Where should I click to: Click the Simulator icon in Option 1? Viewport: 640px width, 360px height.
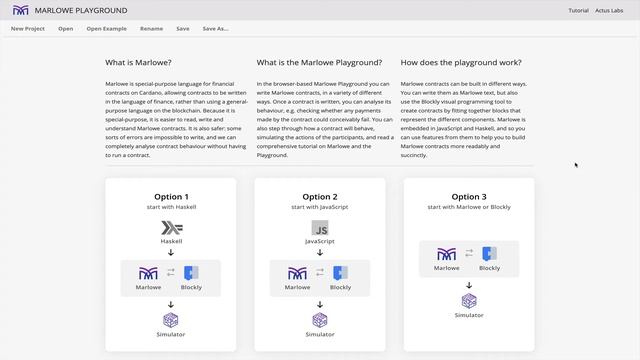coord(171,320)
